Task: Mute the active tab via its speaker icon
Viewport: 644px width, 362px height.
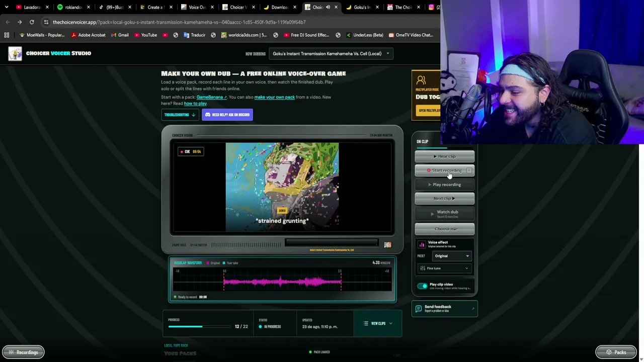Action: [328, 7]
